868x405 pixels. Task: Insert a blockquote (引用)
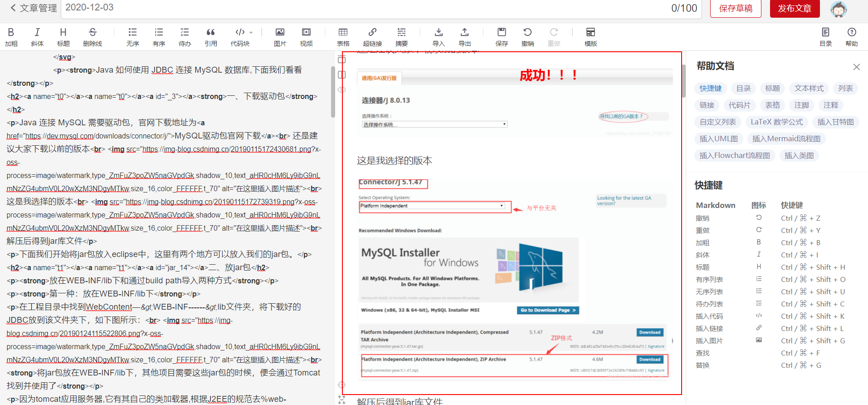coord(211,37)
